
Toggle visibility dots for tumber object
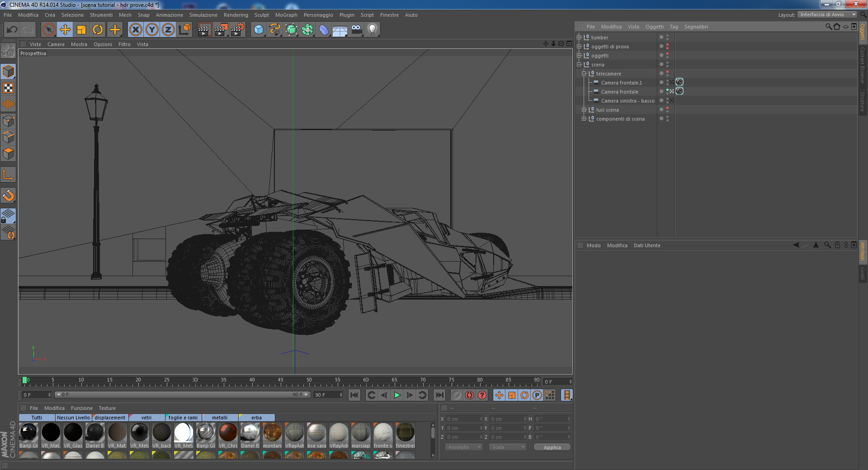click(x=667, y=38)
